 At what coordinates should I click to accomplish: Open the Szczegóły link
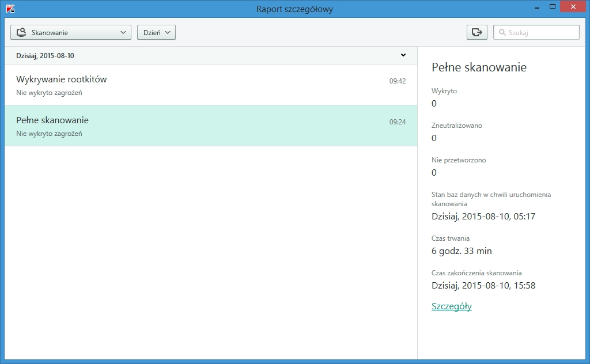click(x=452, y=306)
